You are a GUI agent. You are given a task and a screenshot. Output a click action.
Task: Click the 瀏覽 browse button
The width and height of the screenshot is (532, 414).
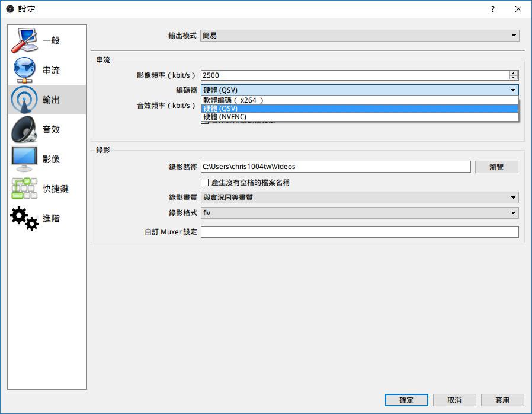tap(496, 167)
